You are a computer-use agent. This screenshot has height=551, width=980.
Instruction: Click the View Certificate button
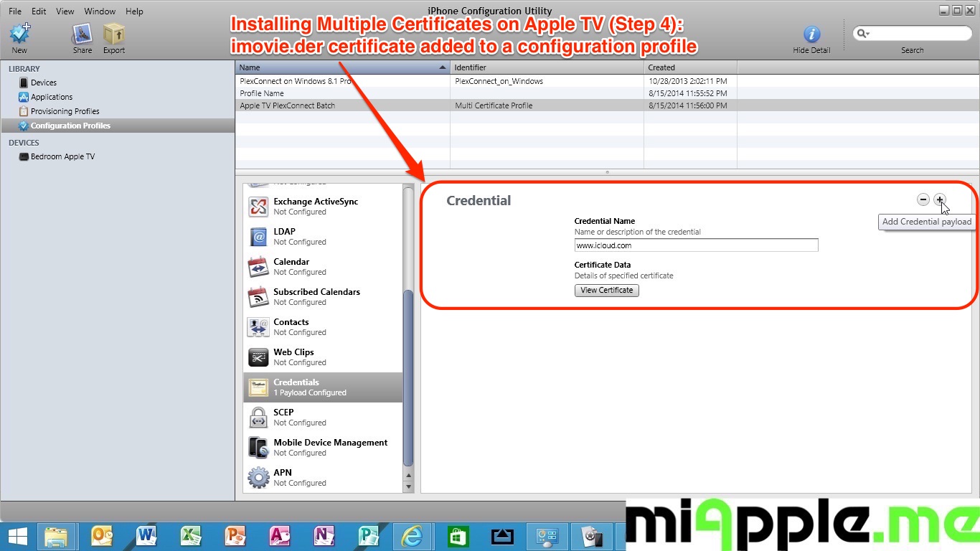(606, 291)
